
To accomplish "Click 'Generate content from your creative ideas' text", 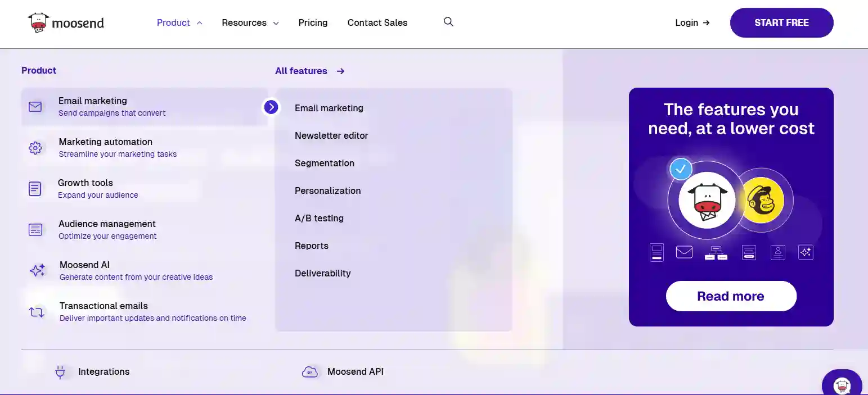I will click(x=136, y=277).
